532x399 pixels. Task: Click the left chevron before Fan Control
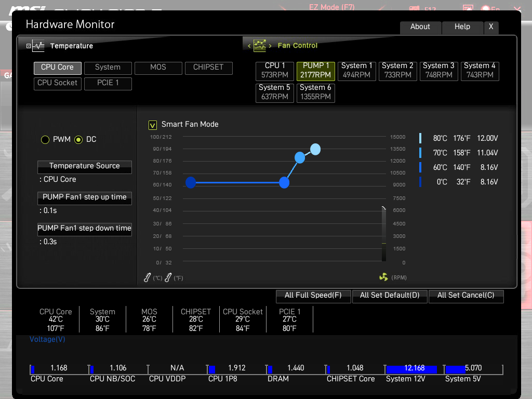[249, 46]
